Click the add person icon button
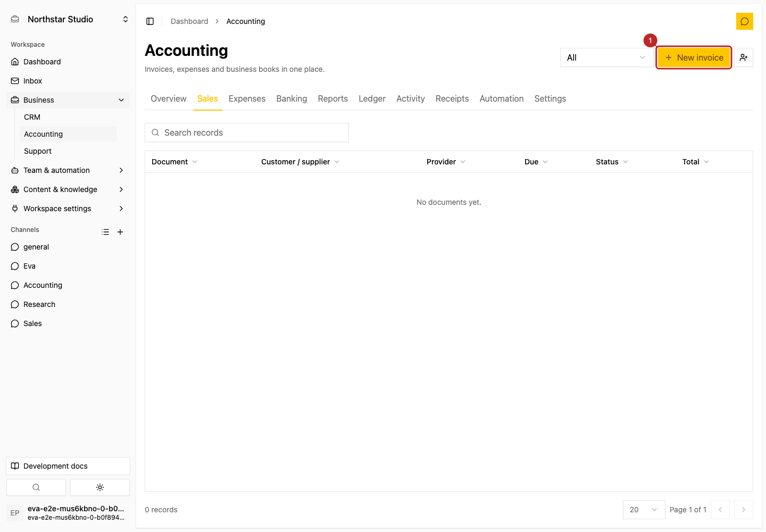Image resolution: width=766 pixels, height=532 pixels. (744, 57)
